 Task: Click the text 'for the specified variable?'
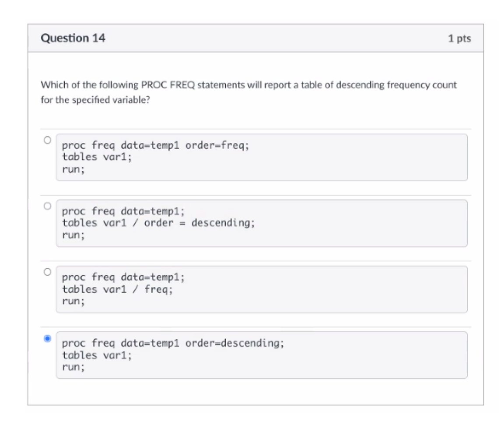coord(95,100)
